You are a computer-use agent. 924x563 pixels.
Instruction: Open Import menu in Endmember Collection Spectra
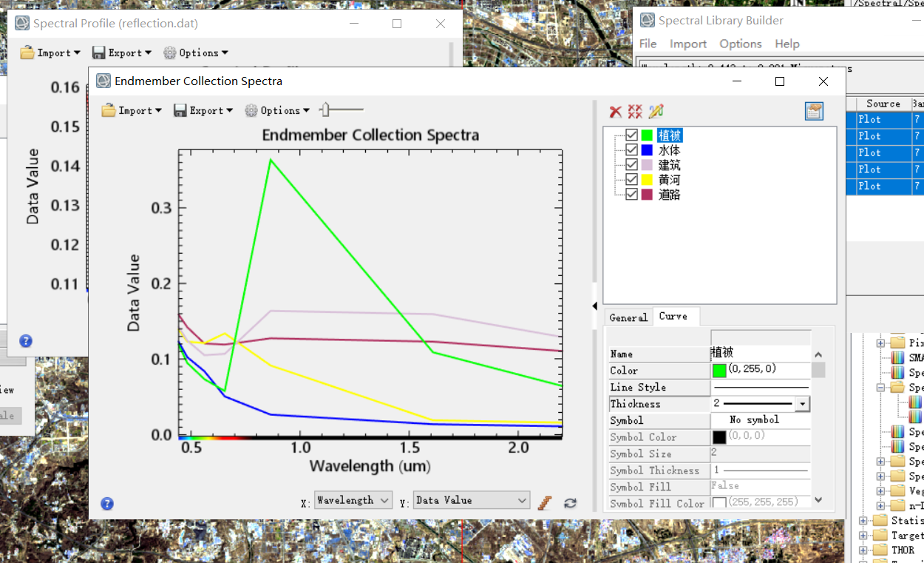click(132, 109)
